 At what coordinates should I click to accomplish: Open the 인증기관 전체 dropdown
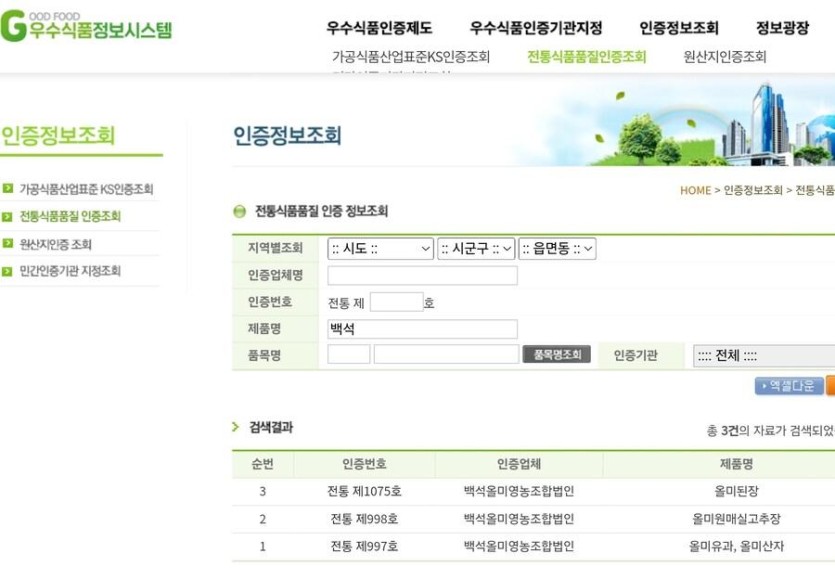point(762,356)
